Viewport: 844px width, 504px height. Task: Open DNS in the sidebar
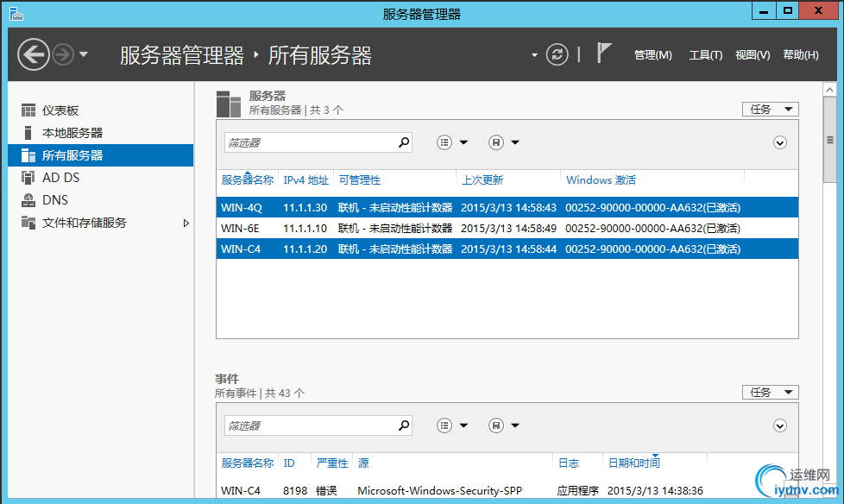[x=54, y=200]
